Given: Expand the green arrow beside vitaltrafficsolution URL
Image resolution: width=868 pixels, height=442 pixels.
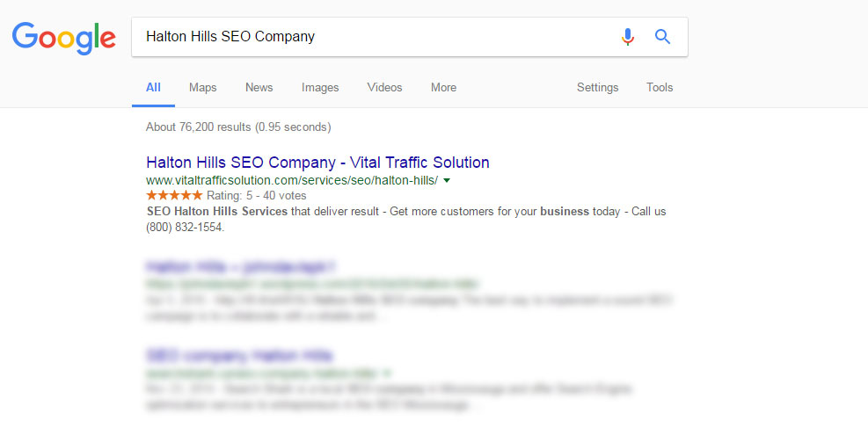Looking at the screenshot, I should tap(447, 180).
